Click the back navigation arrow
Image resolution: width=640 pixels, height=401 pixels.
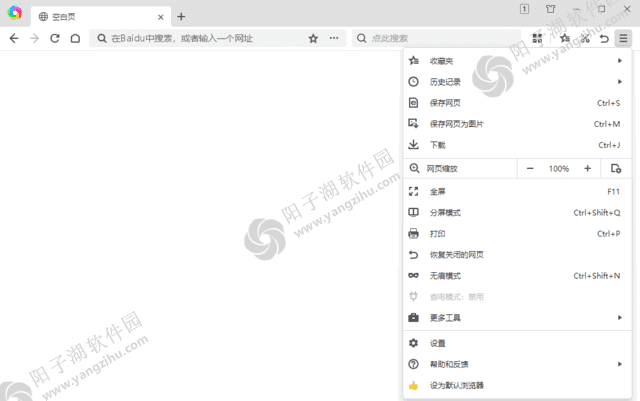click(14, 38)
